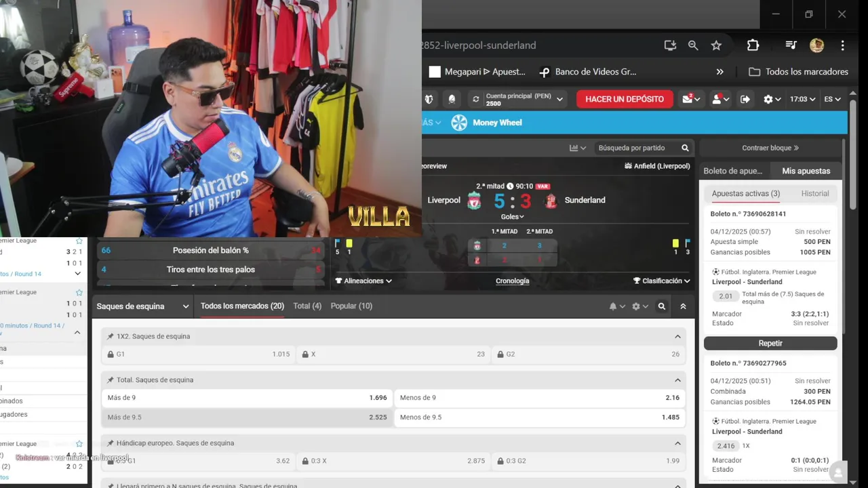Open the messages envelope icon
Screen dimensions: 868x488
691,99
